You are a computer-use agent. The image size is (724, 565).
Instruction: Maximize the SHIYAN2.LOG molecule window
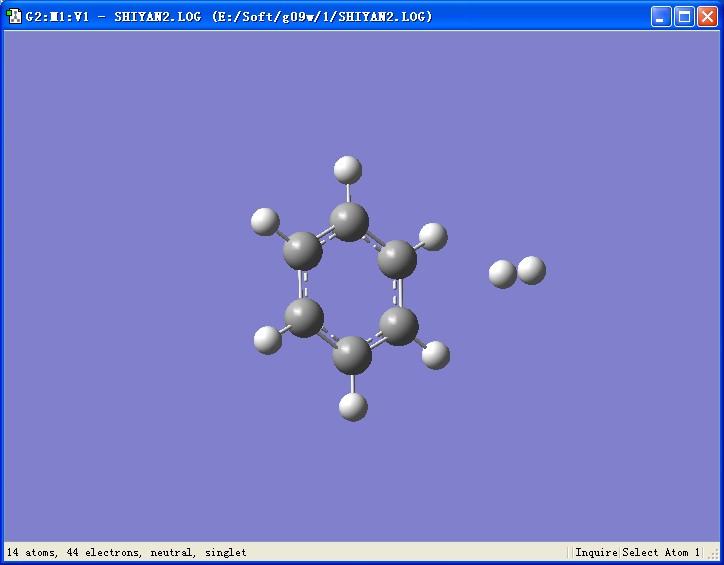[x=684, y=17]
